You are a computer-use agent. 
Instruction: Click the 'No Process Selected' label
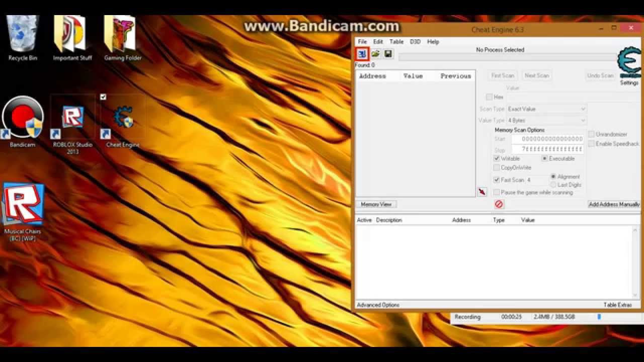point(500,50)
